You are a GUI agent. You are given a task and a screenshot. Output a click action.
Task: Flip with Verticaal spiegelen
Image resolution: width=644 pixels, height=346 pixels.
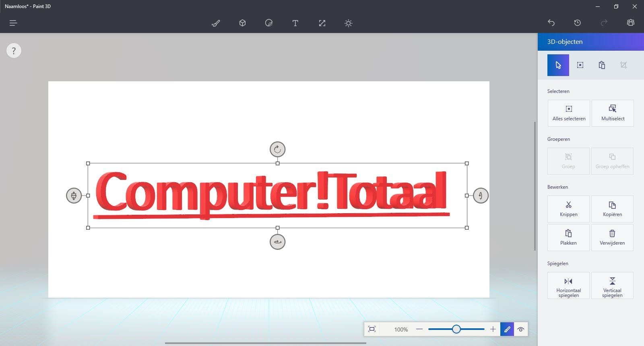click(x=612, y=286)
